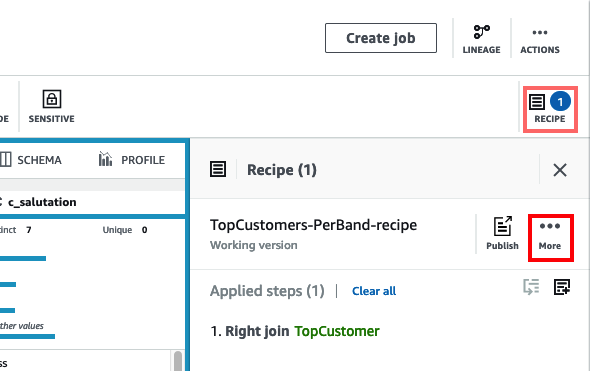Open the Lineage view icon
The width and height of the screenshot is (591, 371).
pos(481,39)
